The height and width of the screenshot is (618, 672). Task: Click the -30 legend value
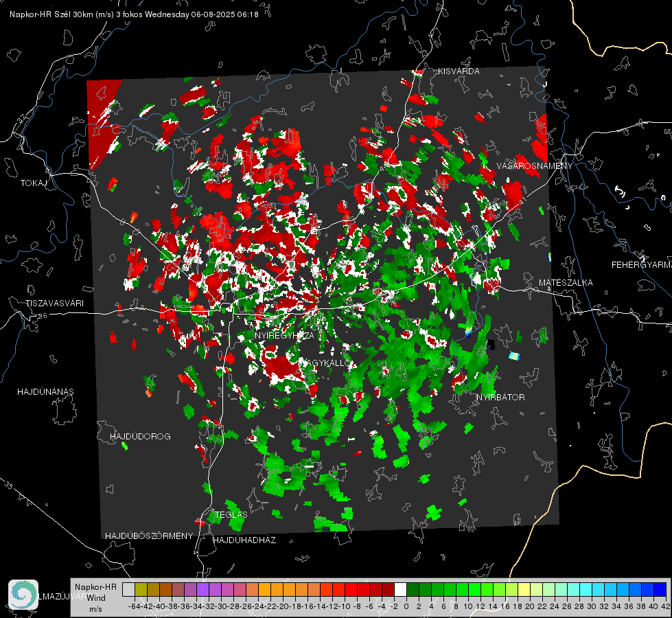tap(221, 606)
